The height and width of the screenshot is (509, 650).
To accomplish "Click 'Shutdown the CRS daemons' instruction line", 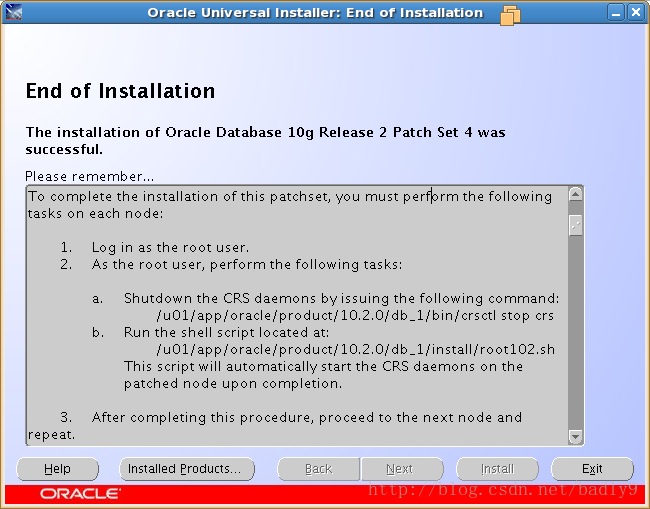I will tap(342, 298).
